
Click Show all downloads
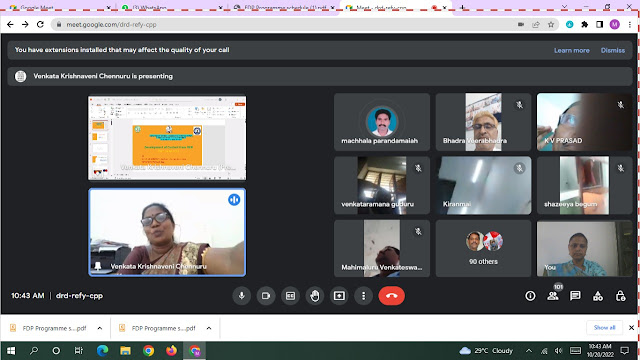point(604,327)
